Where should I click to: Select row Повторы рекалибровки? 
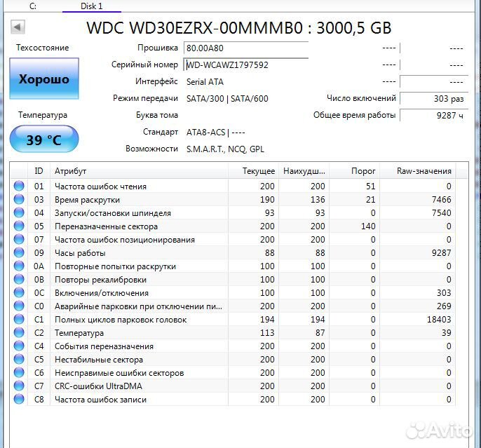(x=233, y=279)
